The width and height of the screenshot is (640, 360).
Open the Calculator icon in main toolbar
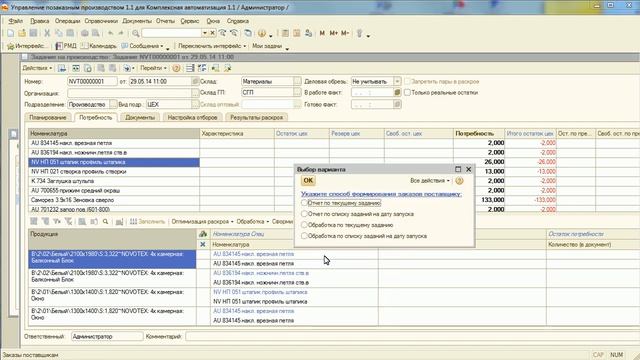[x=285, y=33]
